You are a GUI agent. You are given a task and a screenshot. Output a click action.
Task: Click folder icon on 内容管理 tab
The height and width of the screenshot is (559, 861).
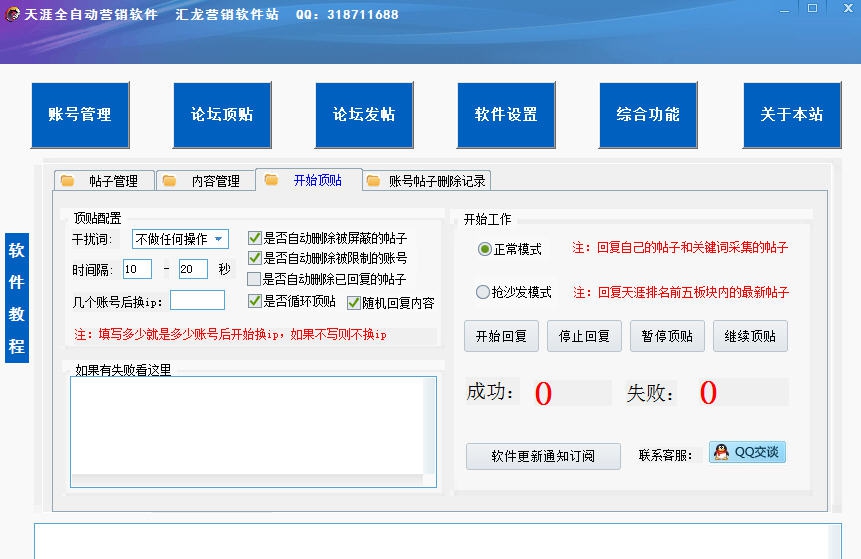(170, 181)
